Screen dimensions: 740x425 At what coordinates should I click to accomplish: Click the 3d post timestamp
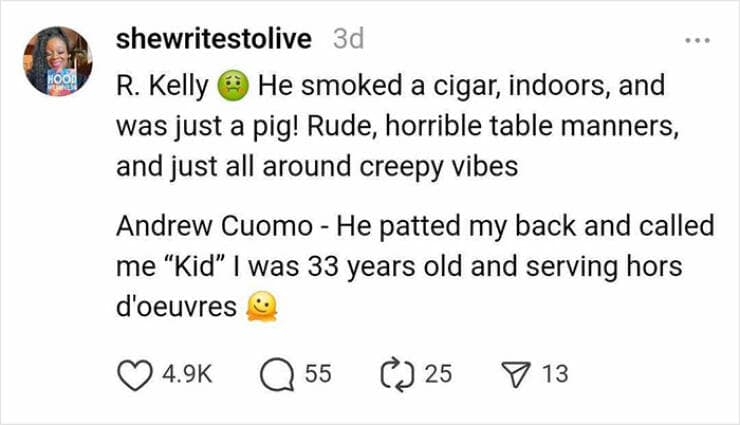346,39
